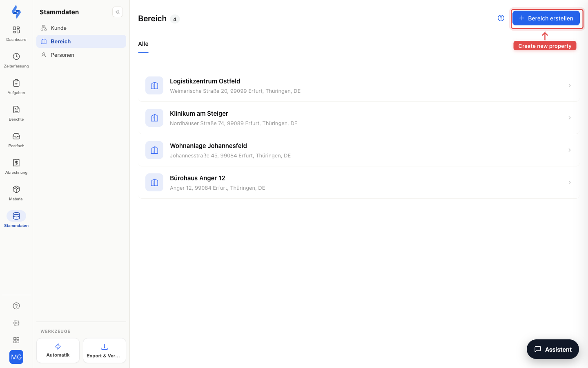Click the building icon for Logistikzentrum Ostfeld

click(x=154, y=85)
